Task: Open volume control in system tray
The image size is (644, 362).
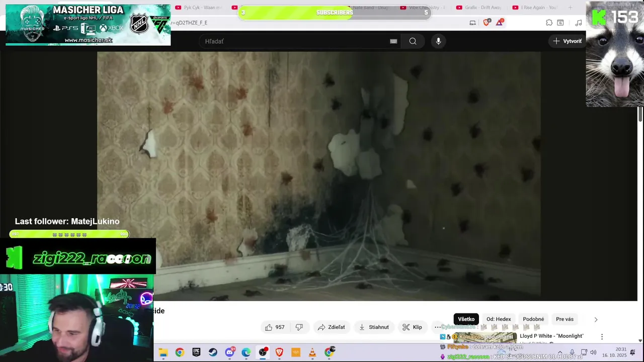Action: point(593,352)
